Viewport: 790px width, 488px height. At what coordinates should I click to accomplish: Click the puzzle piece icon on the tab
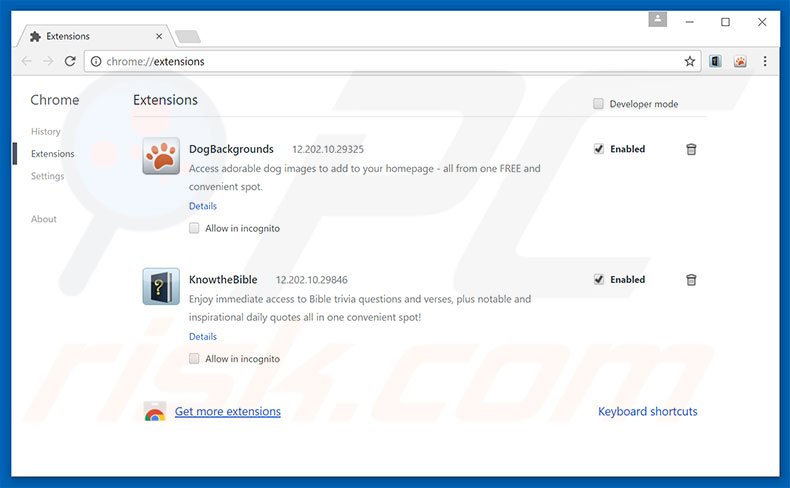35,36
